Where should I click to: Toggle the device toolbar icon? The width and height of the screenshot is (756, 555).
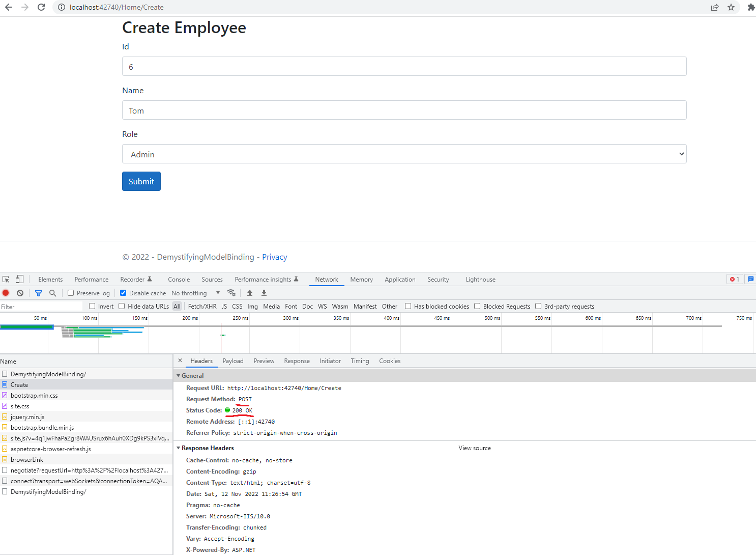19,279
